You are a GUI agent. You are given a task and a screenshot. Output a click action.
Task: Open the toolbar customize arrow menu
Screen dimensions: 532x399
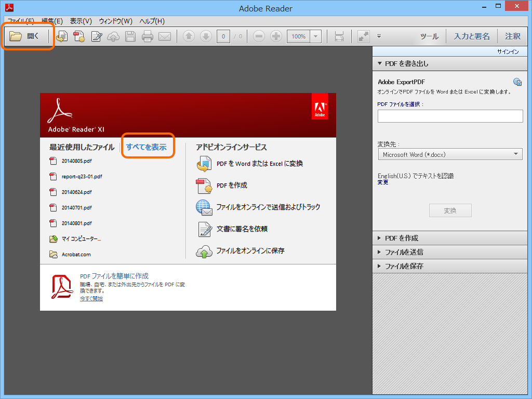379,36
